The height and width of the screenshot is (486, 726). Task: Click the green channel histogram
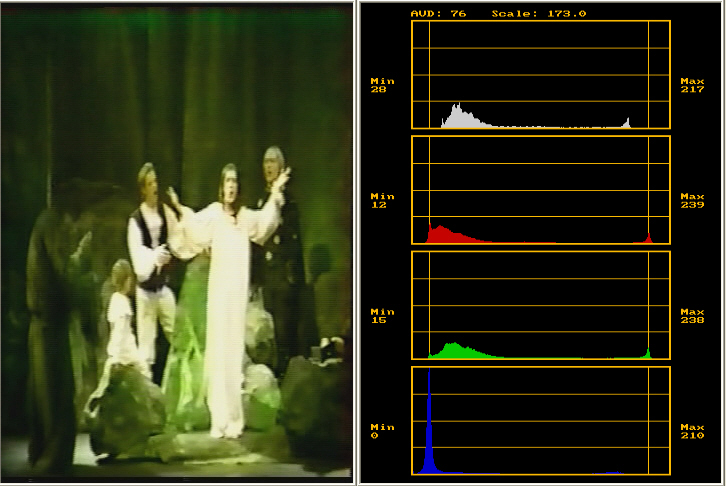click(541, 305)
